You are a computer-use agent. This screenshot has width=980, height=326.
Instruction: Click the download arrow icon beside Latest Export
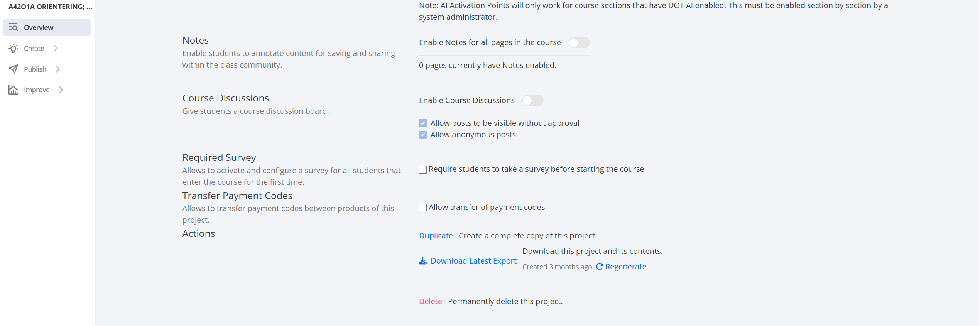coord(423,261)
